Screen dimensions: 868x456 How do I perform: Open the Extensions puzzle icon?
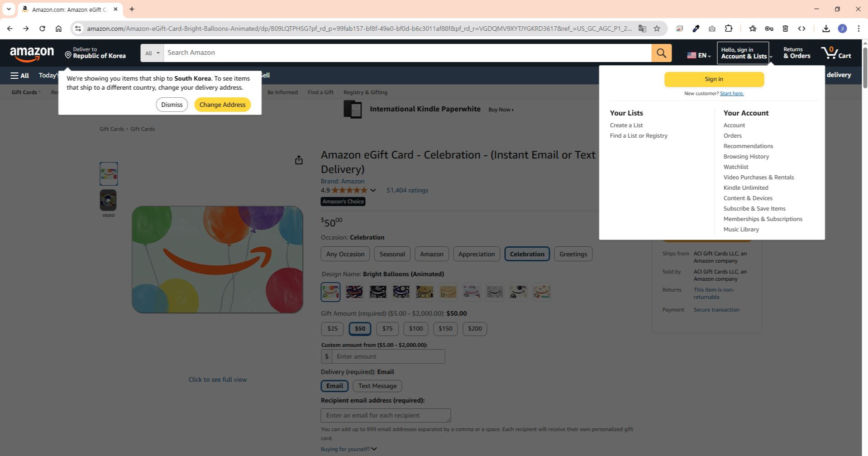728,29
